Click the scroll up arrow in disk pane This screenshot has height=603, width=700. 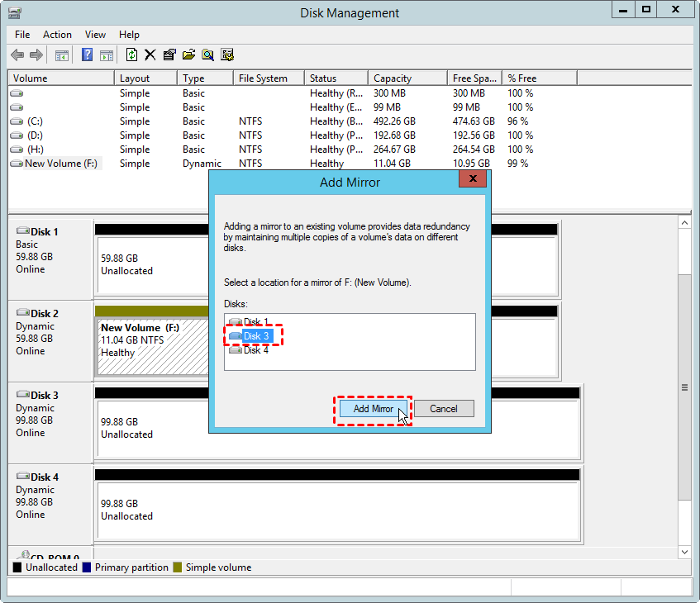point(684,223)
